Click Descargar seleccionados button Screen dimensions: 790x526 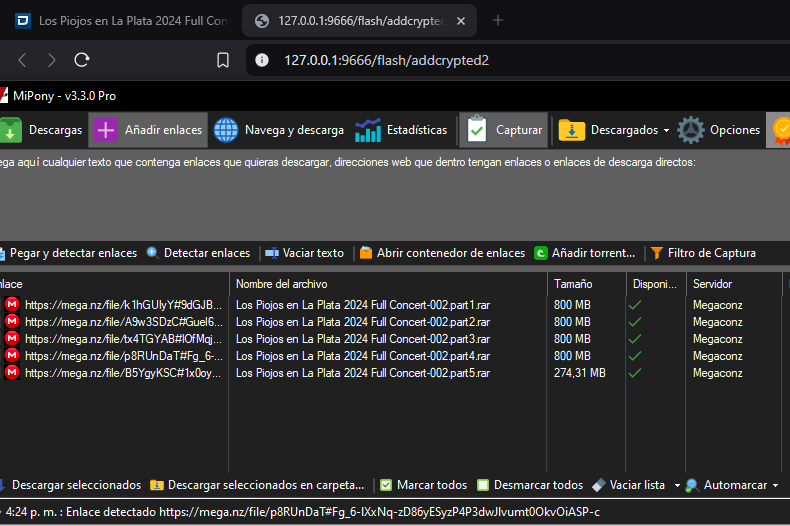point(71,485)
